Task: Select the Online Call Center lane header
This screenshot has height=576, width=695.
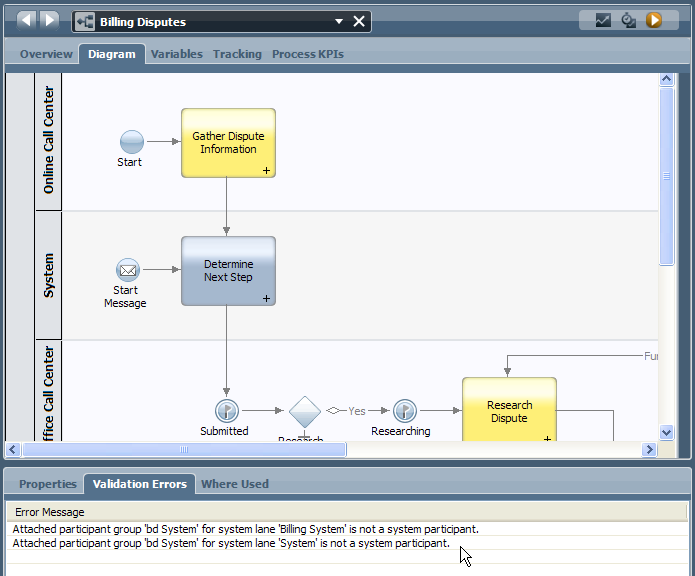Action: pos(48,141)
